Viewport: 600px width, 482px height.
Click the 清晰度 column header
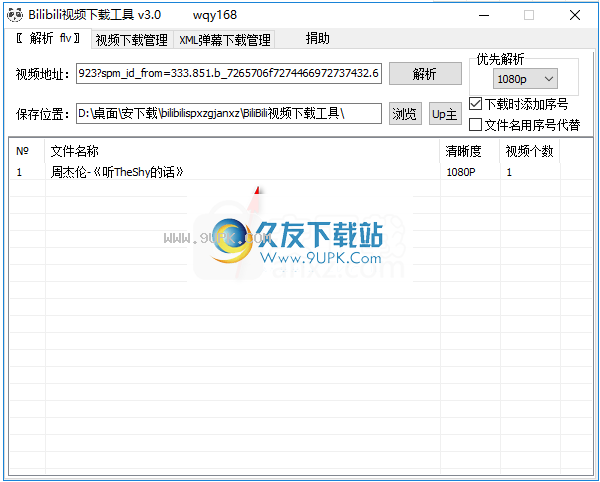click(x=470, y=151)
